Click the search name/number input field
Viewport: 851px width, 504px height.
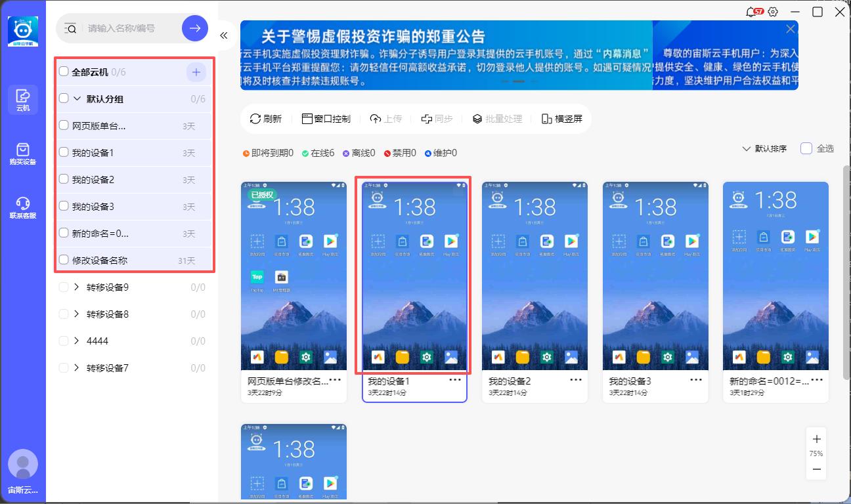(131, 28)
